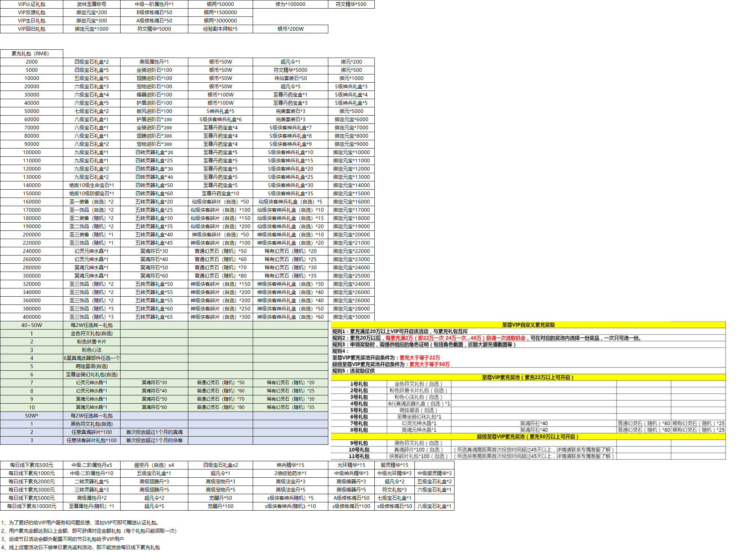Select the '金色符文礼包(自选)' cell
This screenshot has width=751, height=560.
(x=92, y=333)
